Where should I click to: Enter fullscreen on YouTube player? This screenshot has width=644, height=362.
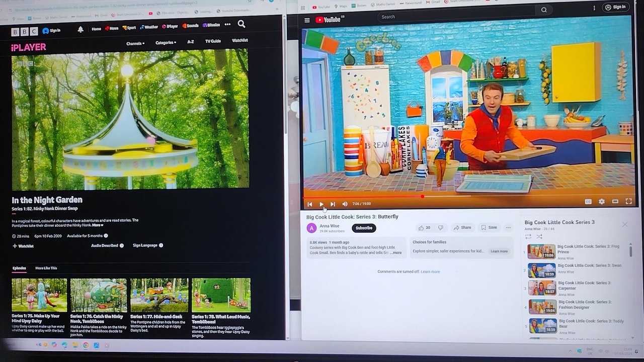click(628, 202)
